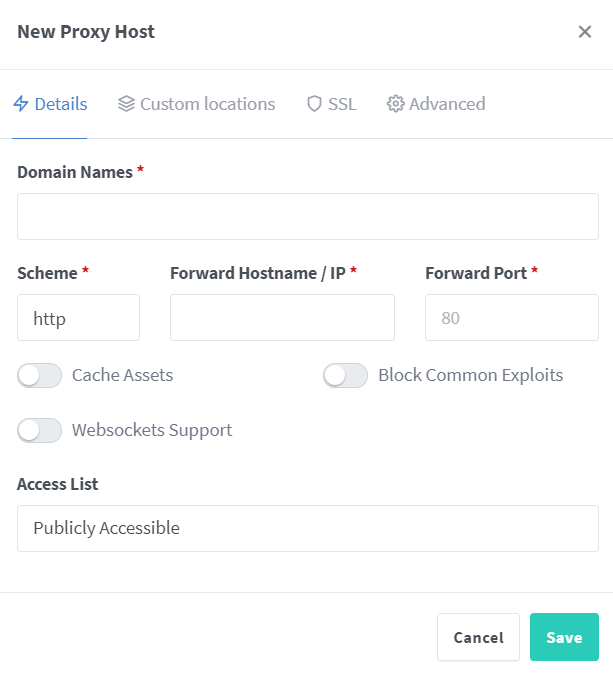Viewport: 613px width, 676px height.
Task: Open the Scheme http dropdown
Action: pyautogui.click(x=78, y=318)
